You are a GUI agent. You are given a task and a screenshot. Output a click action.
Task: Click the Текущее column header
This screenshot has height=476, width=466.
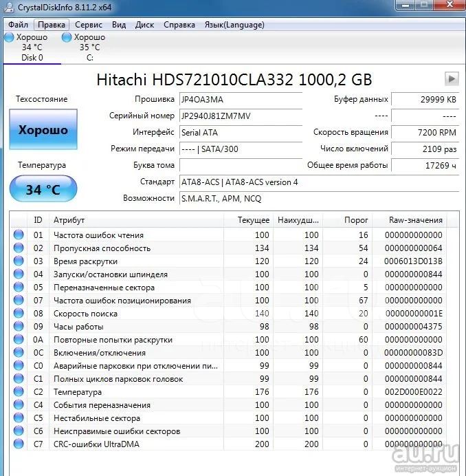249,220
